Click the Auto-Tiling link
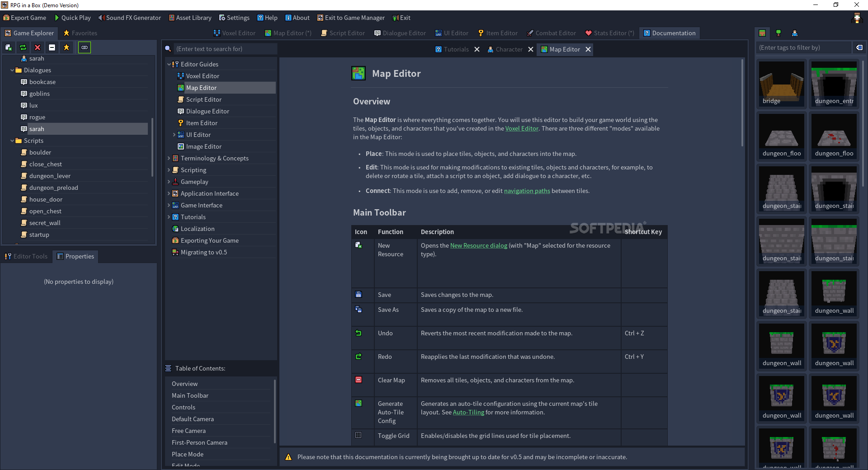The width and height of the screenshot is (868, 470). click(468, 412)
